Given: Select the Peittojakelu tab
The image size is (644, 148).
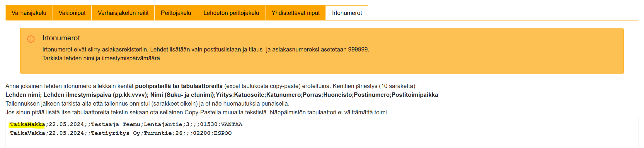Looking at the screenshot, I should [x=176, y=13].
